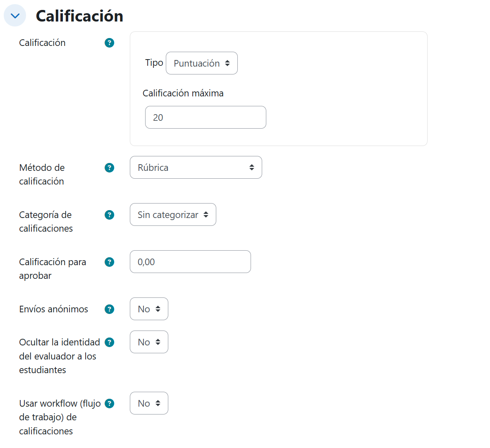Open help for the Calificación field

pos(109,43)
